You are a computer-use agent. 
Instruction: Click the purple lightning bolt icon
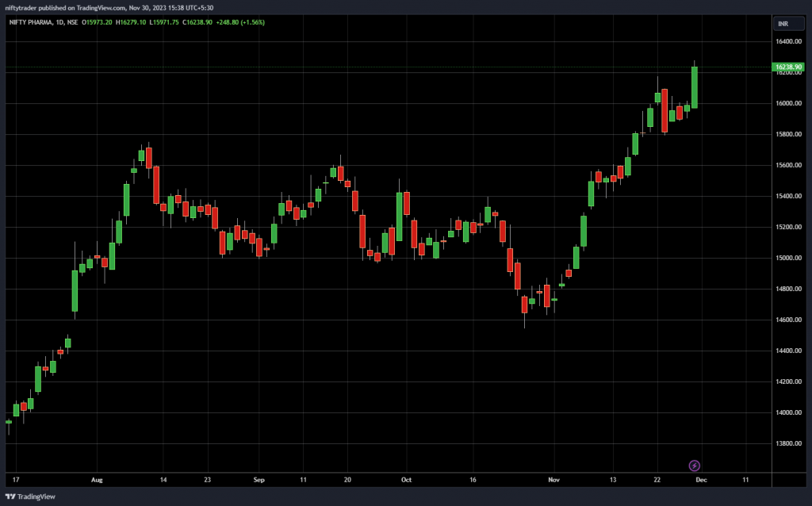coord(695,466)
